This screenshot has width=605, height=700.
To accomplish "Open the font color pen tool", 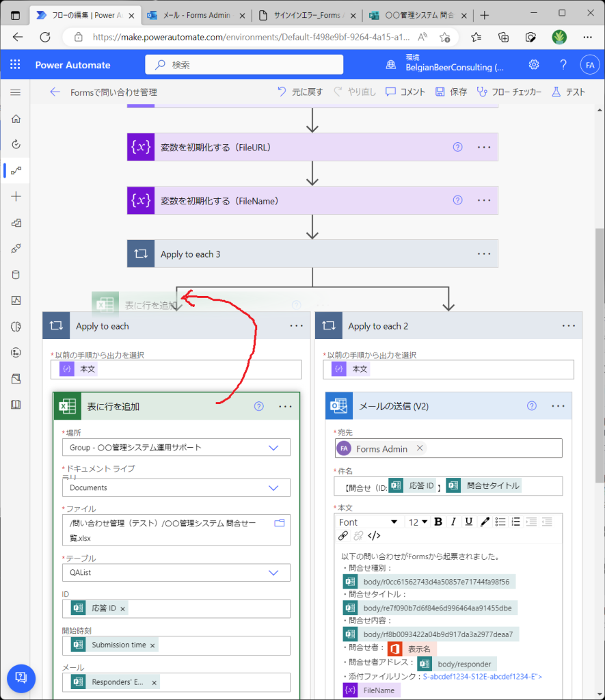I will pos(485,522).
